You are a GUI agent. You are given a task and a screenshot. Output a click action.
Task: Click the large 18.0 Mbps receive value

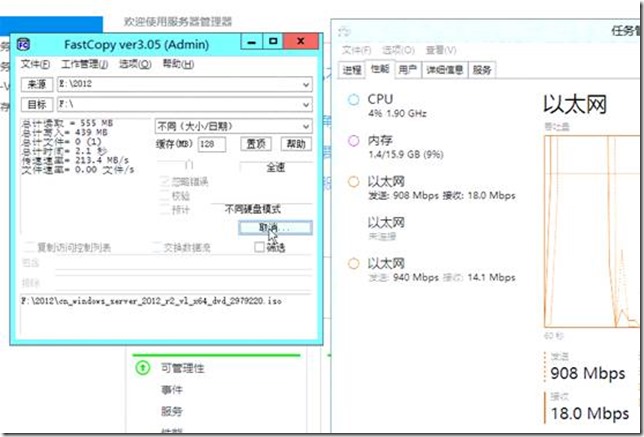(x=589, y=413)
